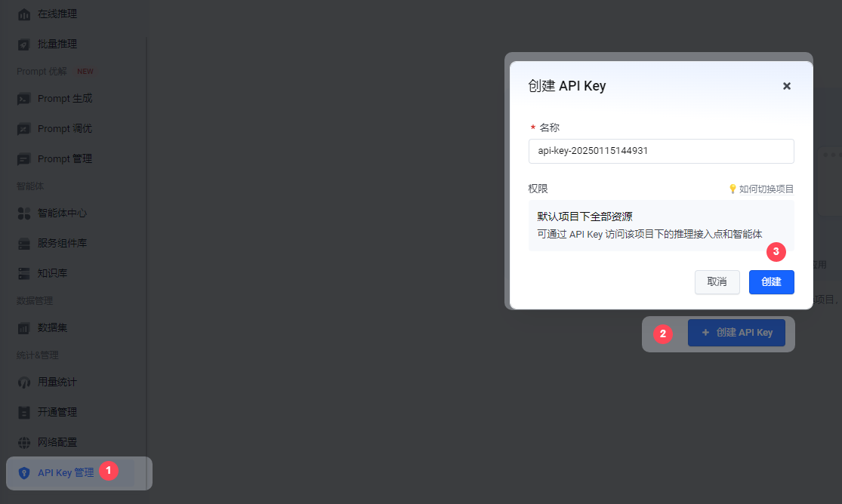Click the 数据集 icon
This screenshot has height=504, width=842.
click(x=24, y=328)
